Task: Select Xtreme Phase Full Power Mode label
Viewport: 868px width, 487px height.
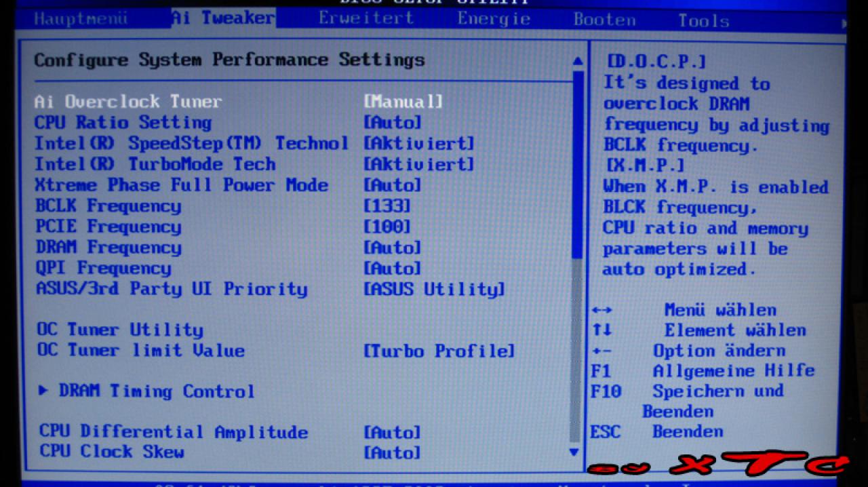Action: click(x=182, y=185)
